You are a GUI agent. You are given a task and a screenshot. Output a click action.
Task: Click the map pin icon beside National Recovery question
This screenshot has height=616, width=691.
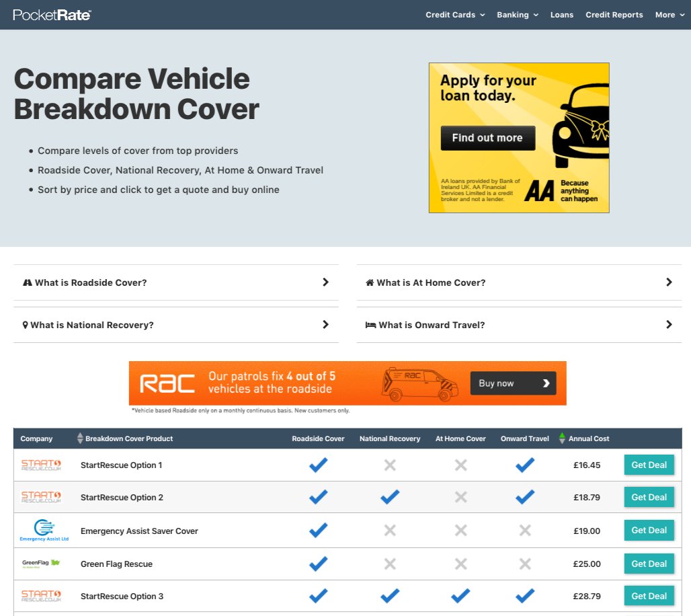pos(25,325)
